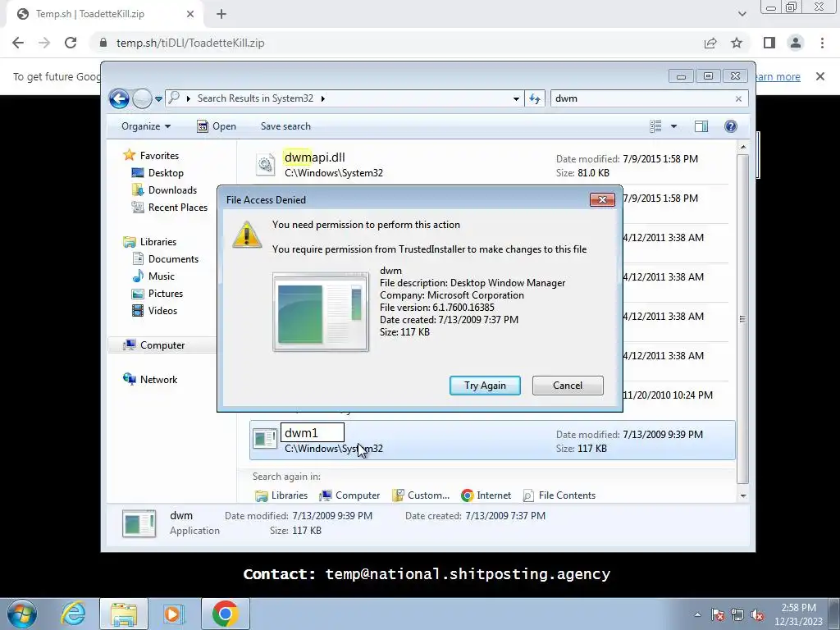This screenshot has height=630, width=840.
Task: Open the Organize menu
Action: pyautogui.click(x=146, y=126)
